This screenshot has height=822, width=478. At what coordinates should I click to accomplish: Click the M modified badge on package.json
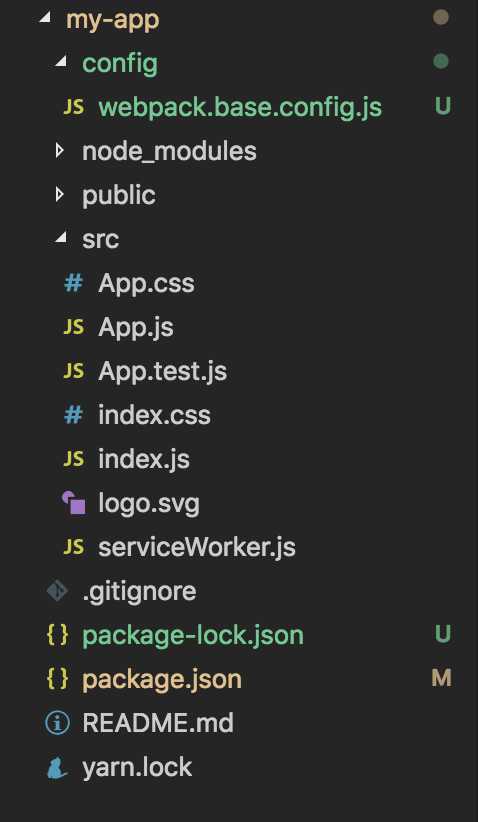[441, 678]
